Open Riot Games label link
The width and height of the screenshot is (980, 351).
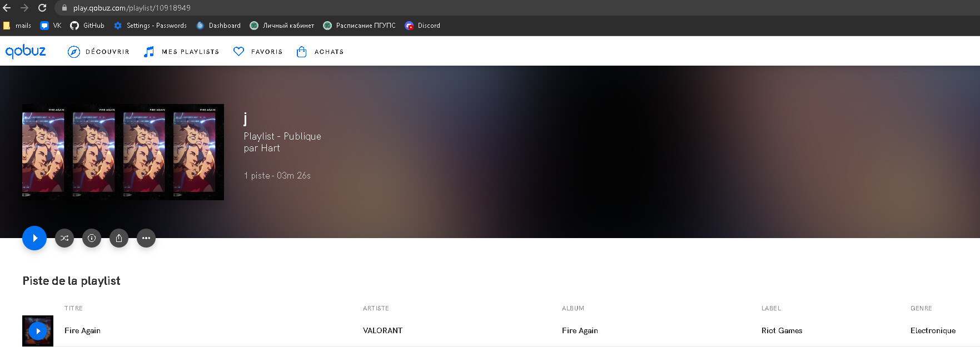pyautogui.click(x=782, y=330)
